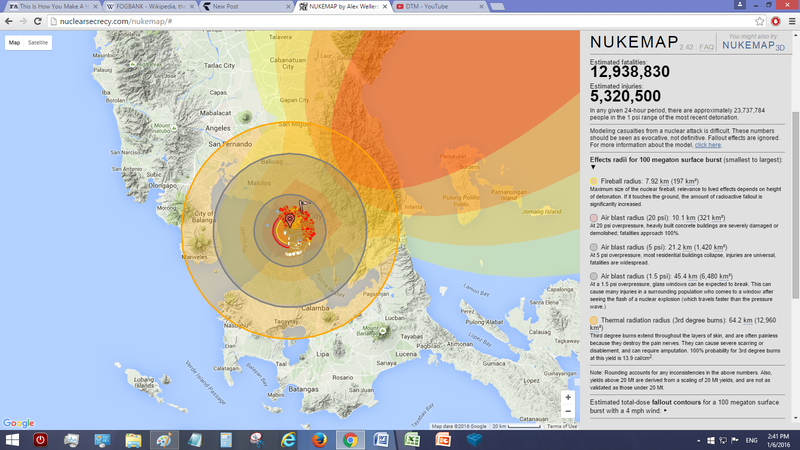Click the action center flag tray icon
This screenshot has height=450, width=800.
(x=735, y=440)
